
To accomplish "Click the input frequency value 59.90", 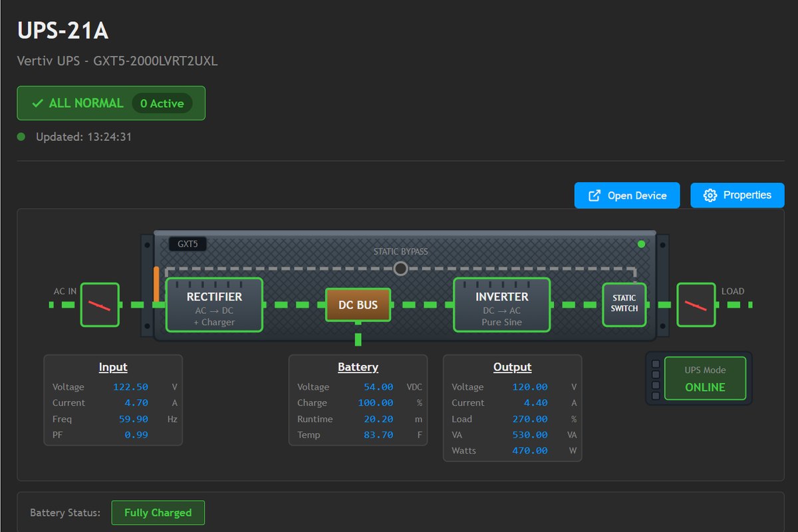I will (x=134, y=419).
